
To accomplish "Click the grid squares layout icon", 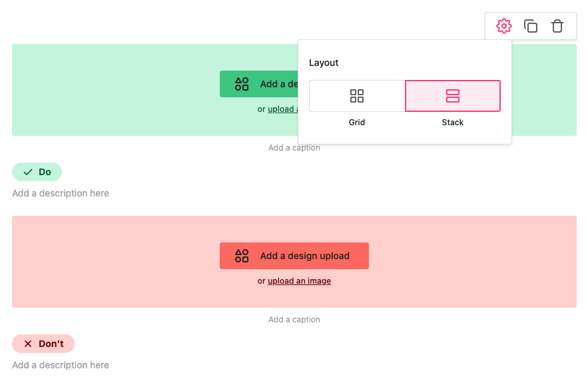I will click(357, 96).
